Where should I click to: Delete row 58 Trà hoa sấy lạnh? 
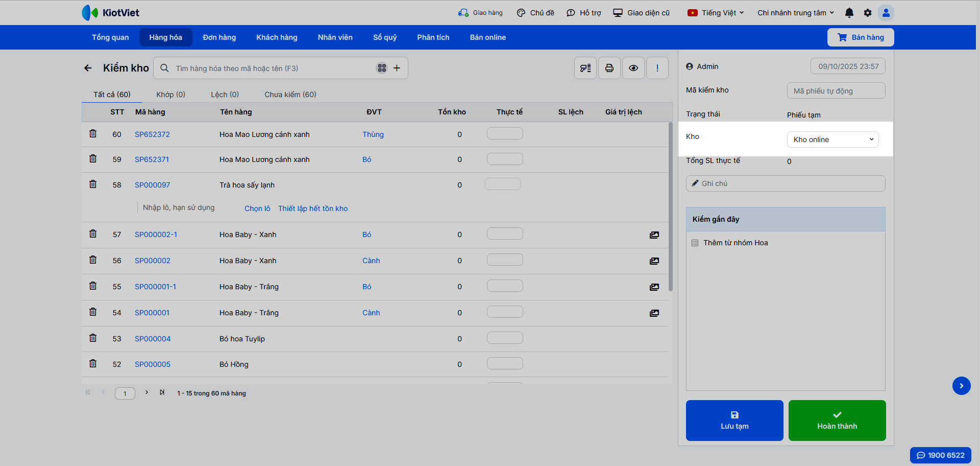pyautogui.click(x=93, y=184)
